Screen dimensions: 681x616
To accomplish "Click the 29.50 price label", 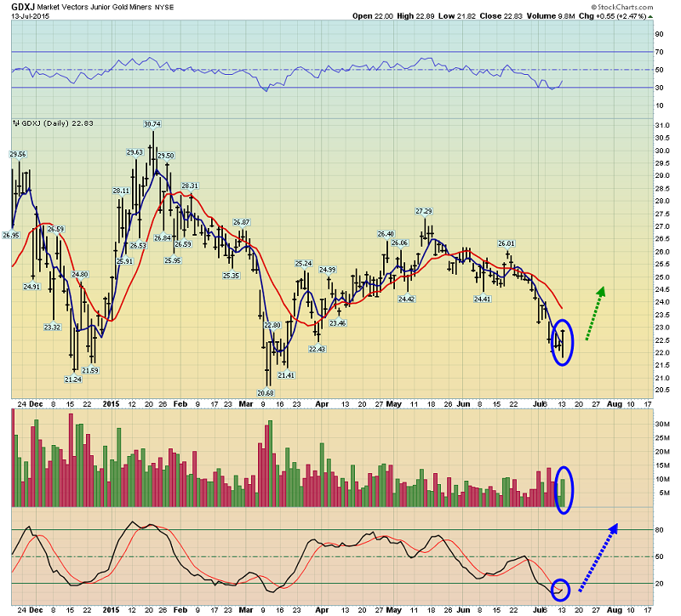I will click(165, 156).
